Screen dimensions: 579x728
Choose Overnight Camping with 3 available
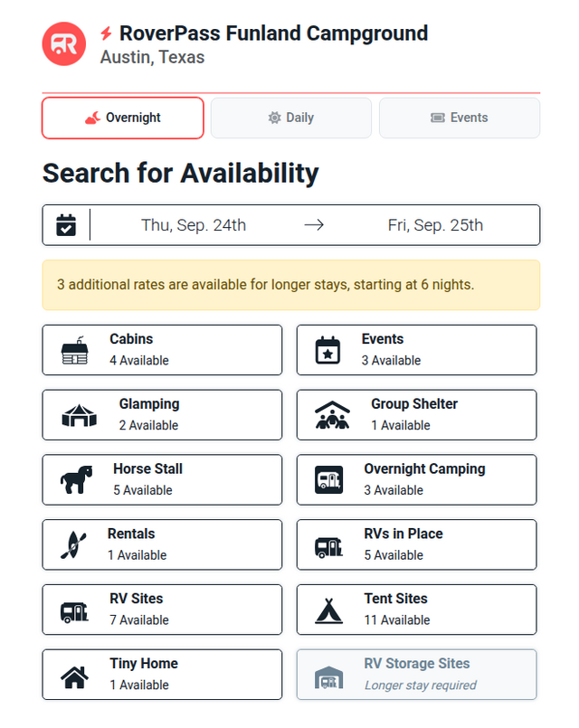416,479
